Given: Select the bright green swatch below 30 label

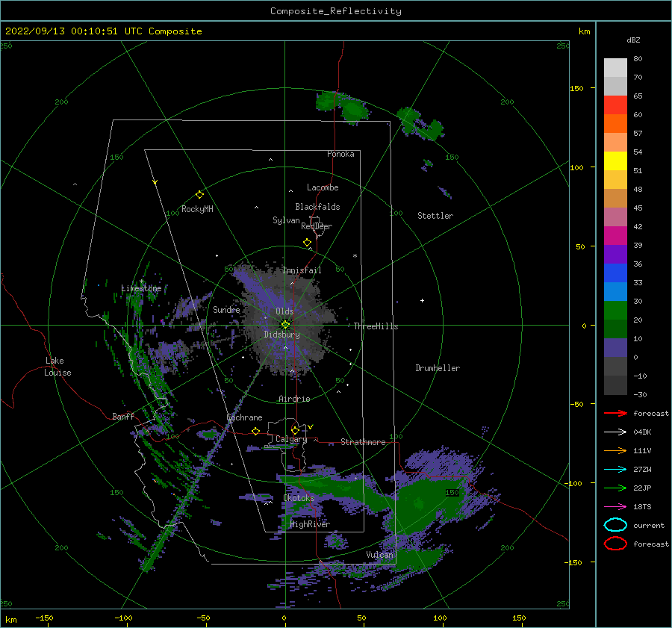Looking at the screenshot, I should point(615,311).
